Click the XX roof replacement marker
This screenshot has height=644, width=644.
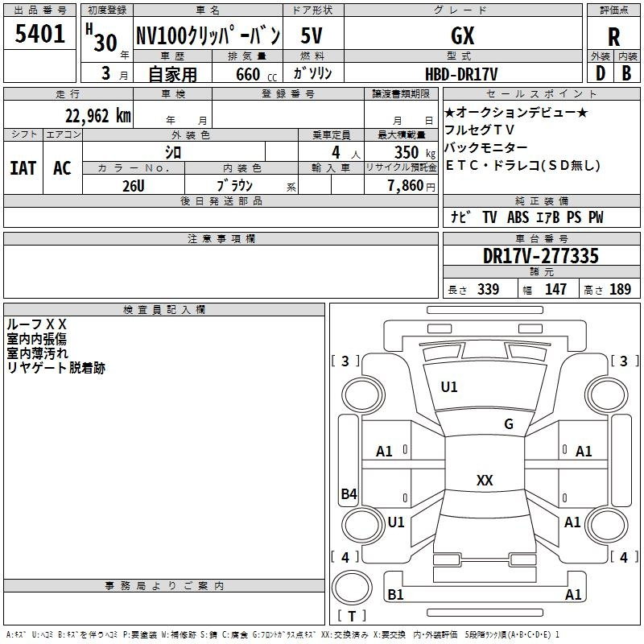click(485, 481)
